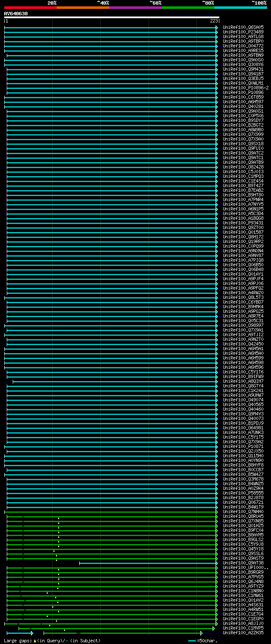Select label UniRef100_UPI000..
Screen dimensions: 271x644
click(x=246, y=567)
